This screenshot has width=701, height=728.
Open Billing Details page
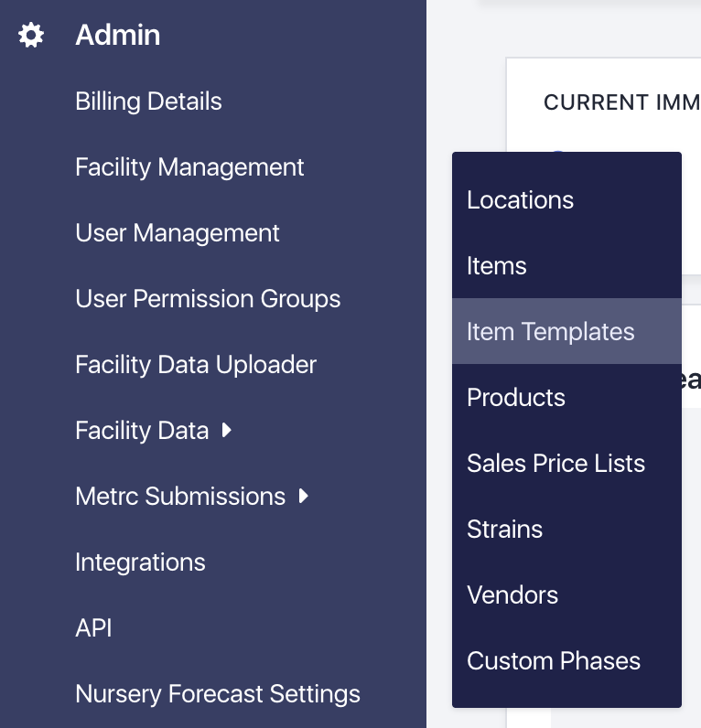[x=148, y=102]
